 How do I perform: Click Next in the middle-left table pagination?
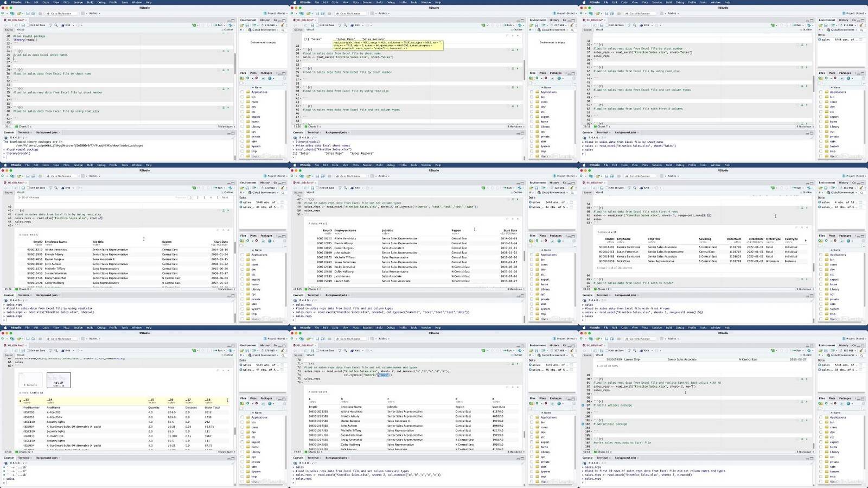pyautogui.click(x=225, y=197)
